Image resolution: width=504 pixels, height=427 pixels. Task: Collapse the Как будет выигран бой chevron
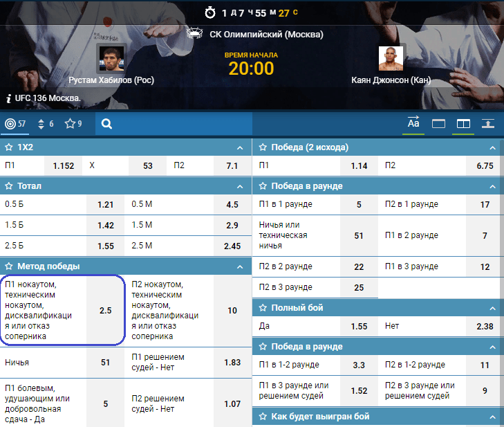click(492, 417)
